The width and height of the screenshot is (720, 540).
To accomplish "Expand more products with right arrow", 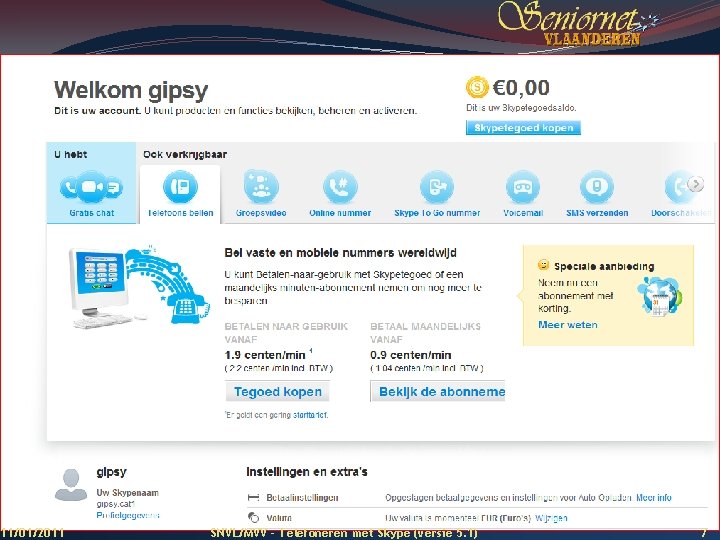I will [x=696, y=184].
